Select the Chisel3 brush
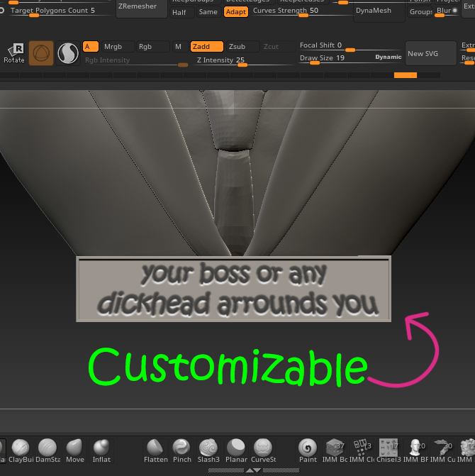The width and height of the screenshot is (475, 476). coord(389,450)
